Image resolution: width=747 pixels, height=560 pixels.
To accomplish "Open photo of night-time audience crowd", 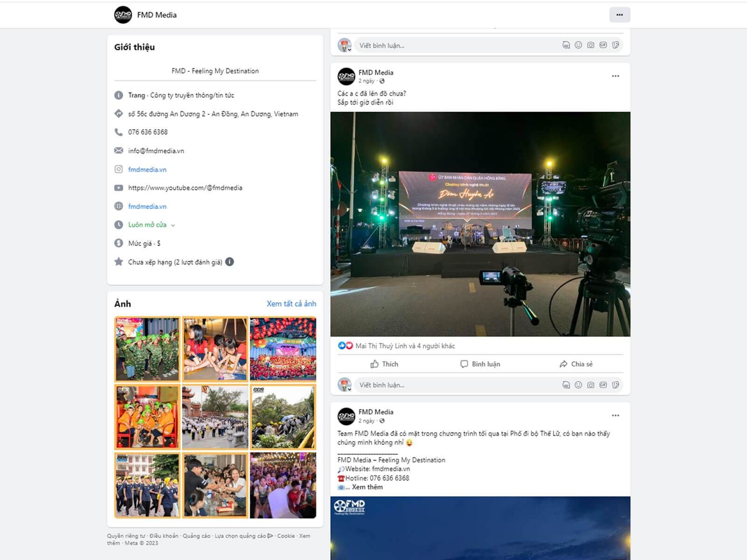I will [283, 485].
